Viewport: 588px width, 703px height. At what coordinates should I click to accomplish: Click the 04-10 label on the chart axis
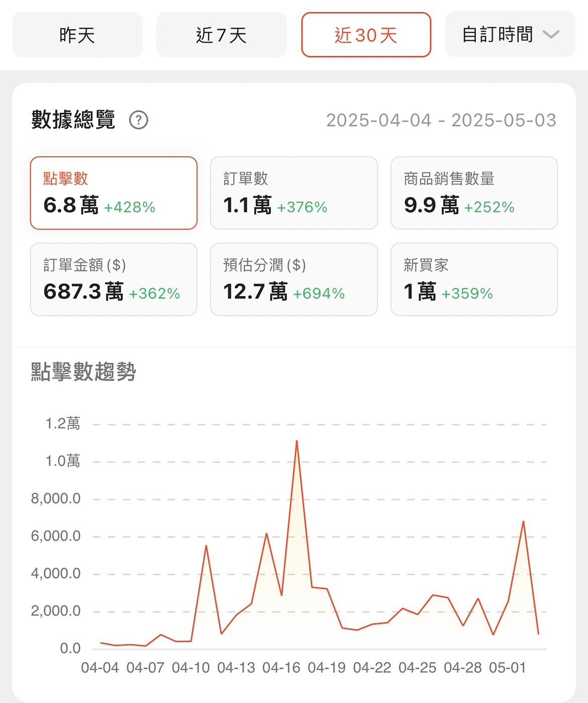[190, 667]
